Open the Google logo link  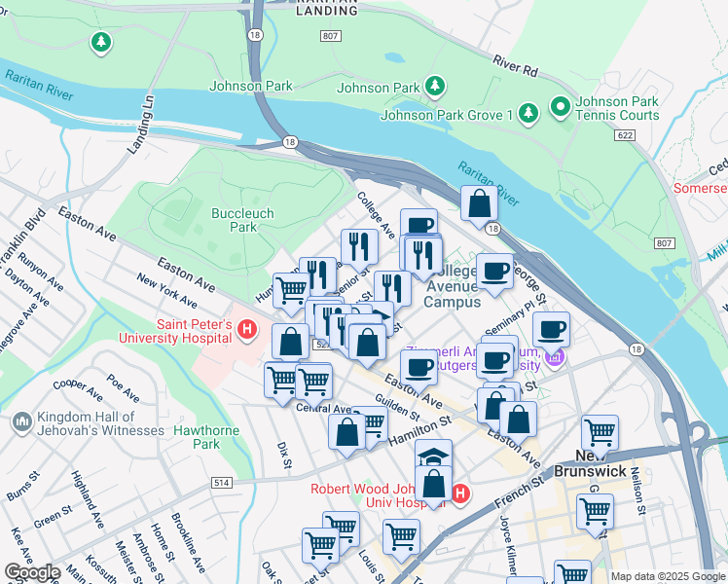[32, 572]
